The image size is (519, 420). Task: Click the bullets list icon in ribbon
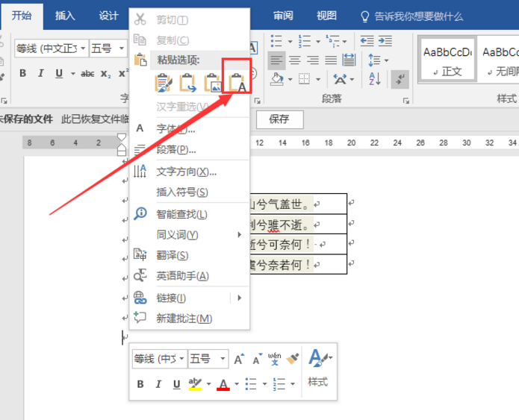pos(276,41)
